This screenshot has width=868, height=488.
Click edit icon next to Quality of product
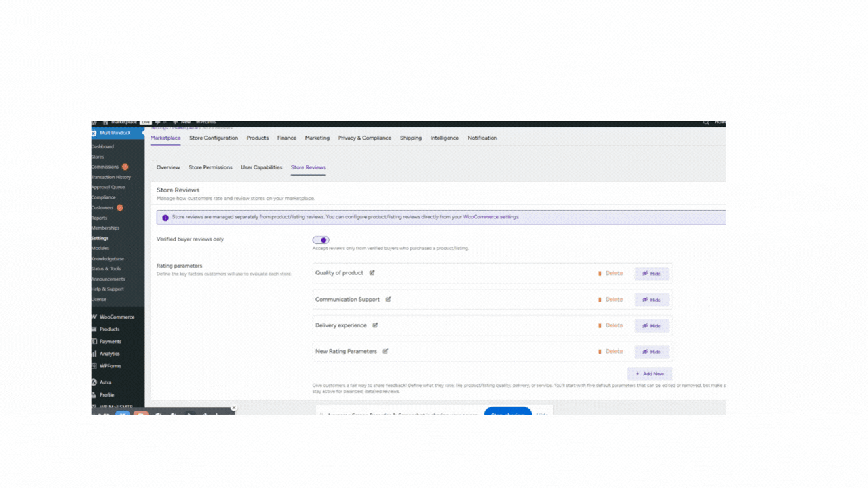point(372,273)
